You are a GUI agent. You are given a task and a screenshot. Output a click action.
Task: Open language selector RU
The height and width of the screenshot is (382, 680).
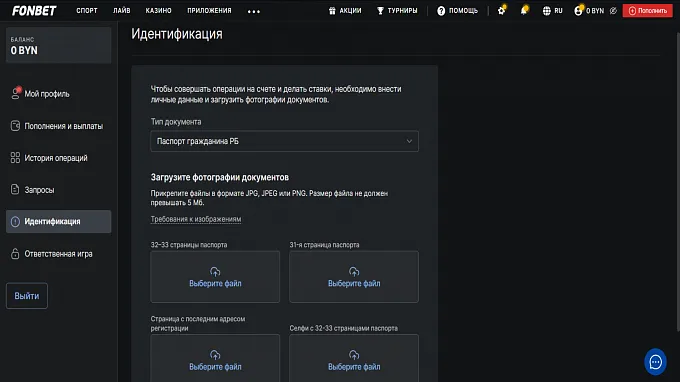[x=552, y=11]
